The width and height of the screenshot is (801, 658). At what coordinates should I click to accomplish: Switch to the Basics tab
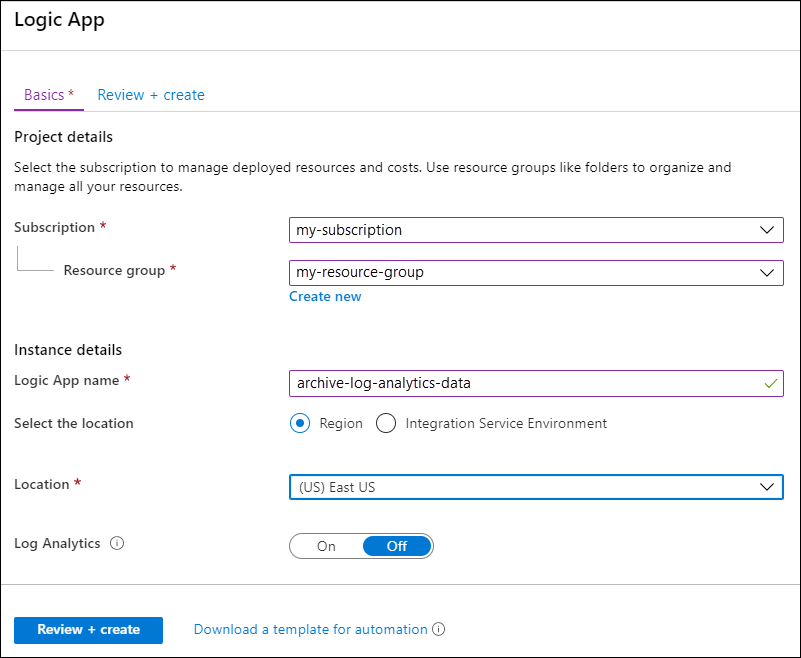point(48,95)
